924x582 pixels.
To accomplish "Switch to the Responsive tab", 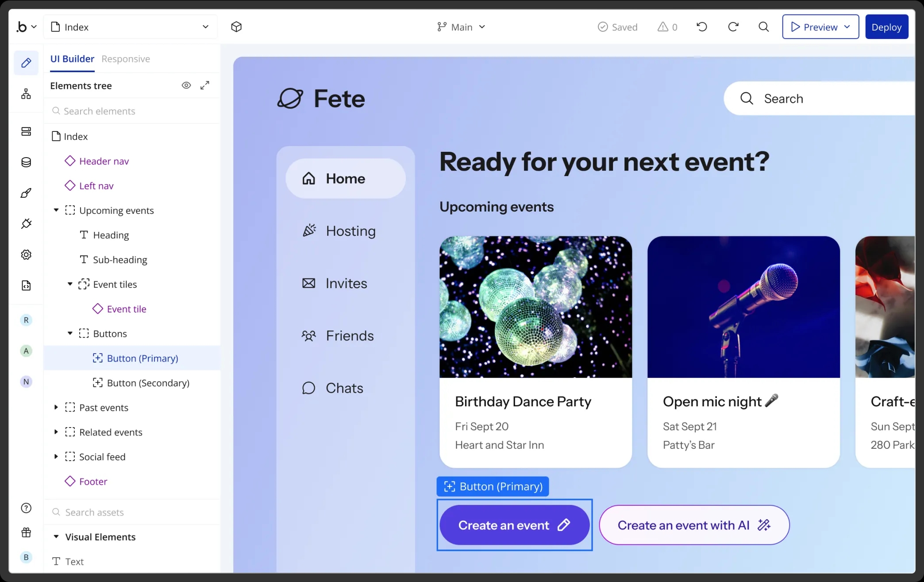I will 126,59.
